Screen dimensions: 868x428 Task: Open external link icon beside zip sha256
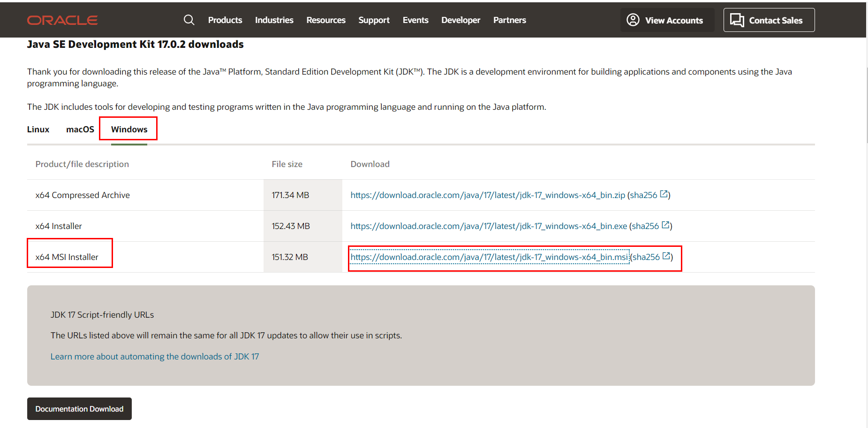tap(664, 194)
